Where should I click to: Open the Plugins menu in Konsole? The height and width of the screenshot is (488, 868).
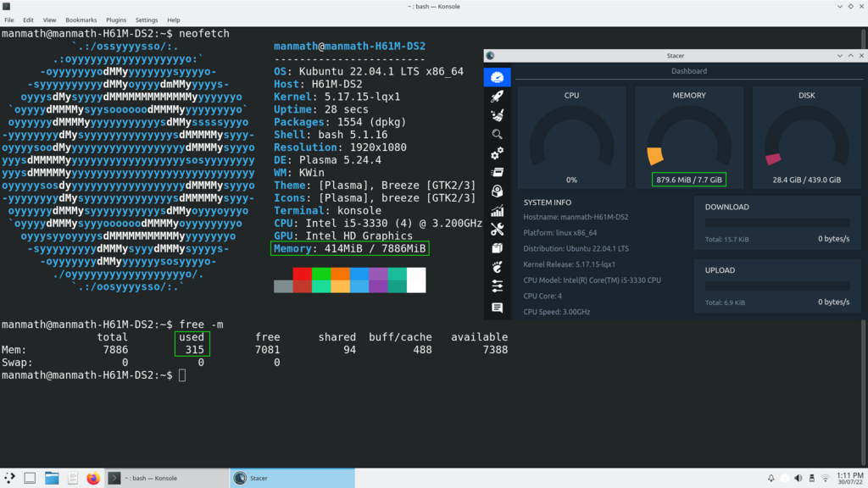pyautogui.click(x=116, y=20)
